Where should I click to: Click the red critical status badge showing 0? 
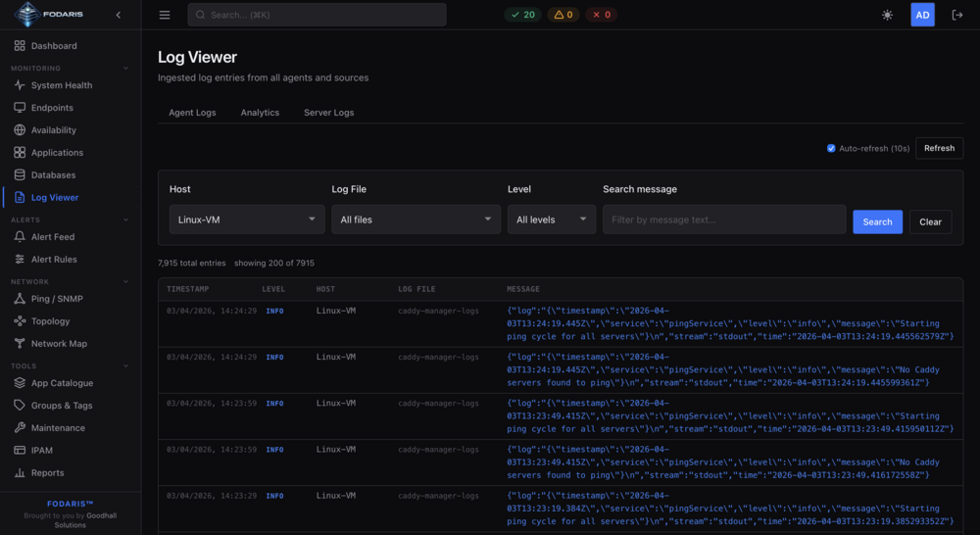[x=602, y=15]
